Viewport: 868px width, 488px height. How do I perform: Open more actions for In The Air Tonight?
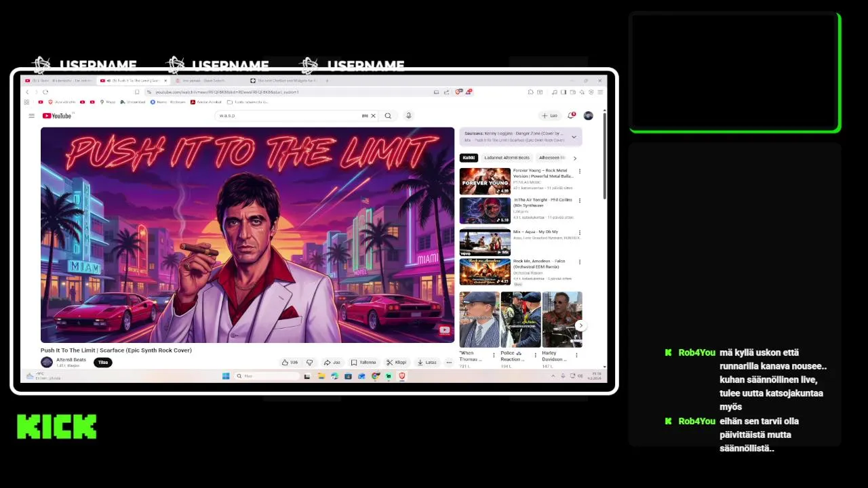579,201
